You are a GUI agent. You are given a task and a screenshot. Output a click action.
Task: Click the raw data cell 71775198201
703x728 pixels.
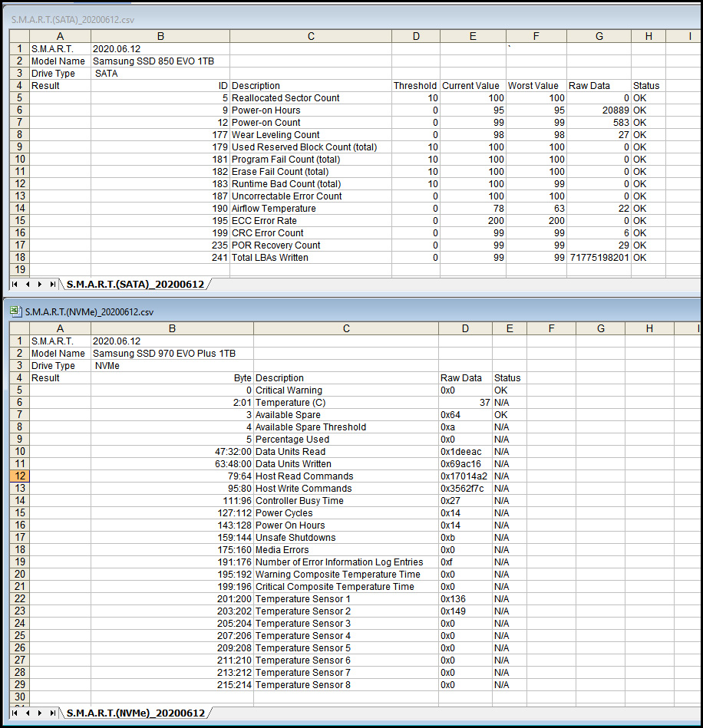[x=599, y=258]
